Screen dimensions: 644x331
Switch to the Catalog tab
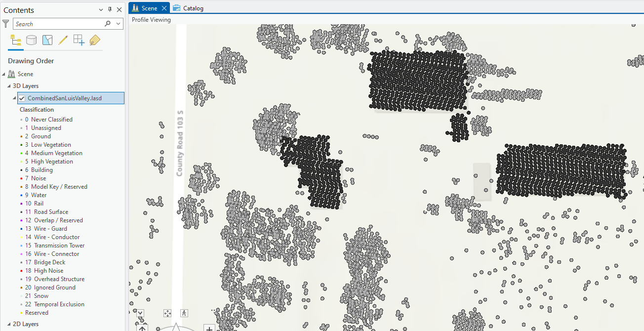click(188, 8)
